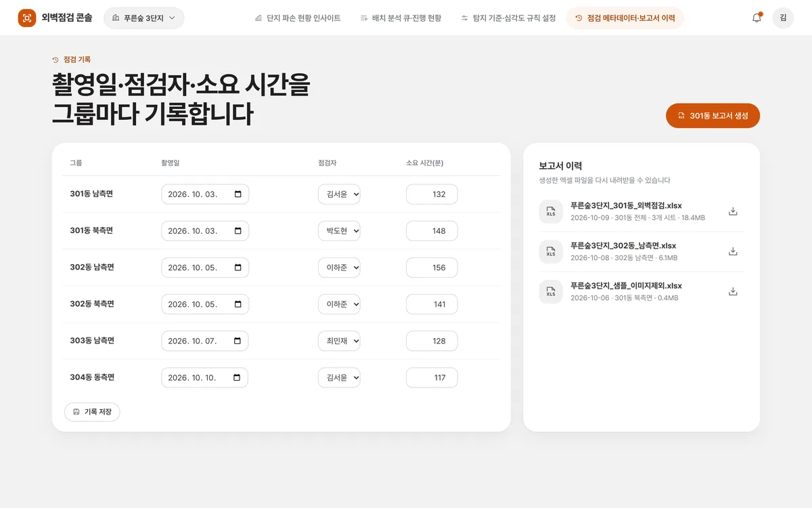
Task: Open calendar picker for 302동 남측면 date
Action: coord(238,268)
